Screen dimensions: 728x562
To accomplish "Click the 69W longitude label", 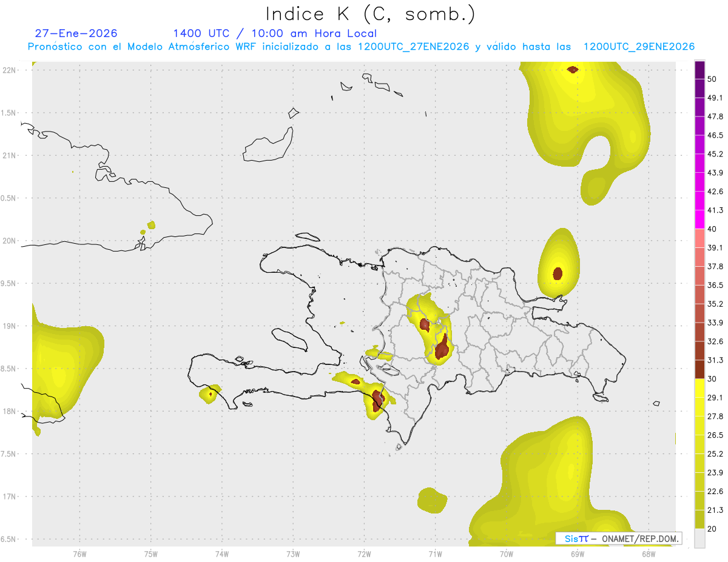I will point(578,554).
